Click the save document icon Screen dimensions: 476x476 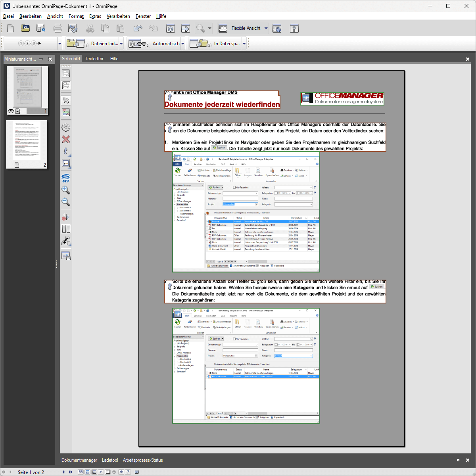[x=41, y=28]
